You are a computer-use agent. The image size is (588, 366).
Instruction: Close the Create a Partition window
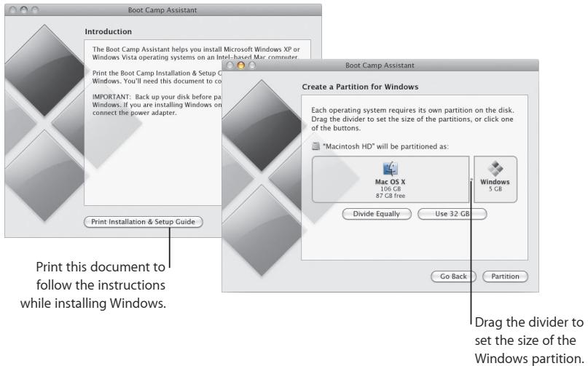230,65
